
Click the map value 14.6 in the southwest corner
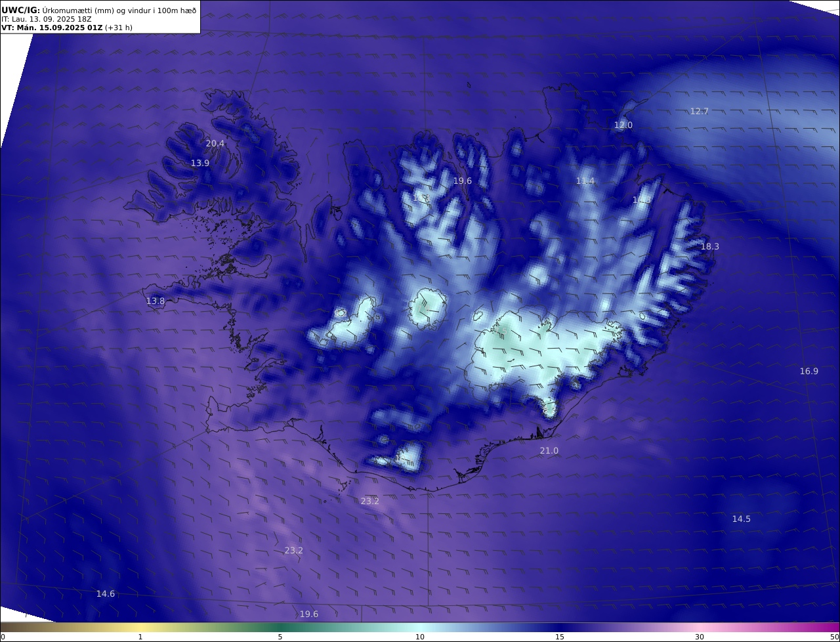(x=106, y=593)
